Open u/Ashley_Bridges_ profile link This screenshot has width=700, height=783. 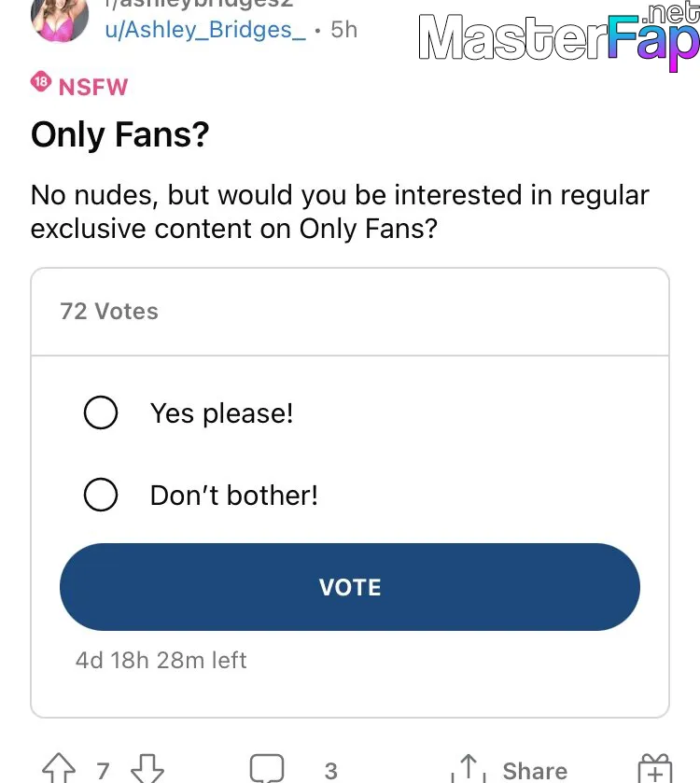coord(205,30)
